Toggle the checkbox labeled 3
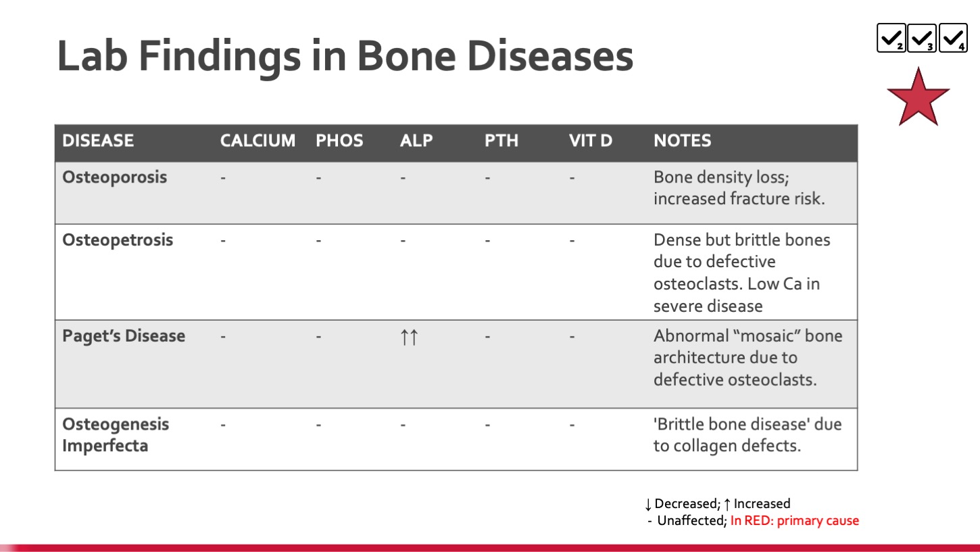This screenshot has width=980, height=552. coord(922,39)
